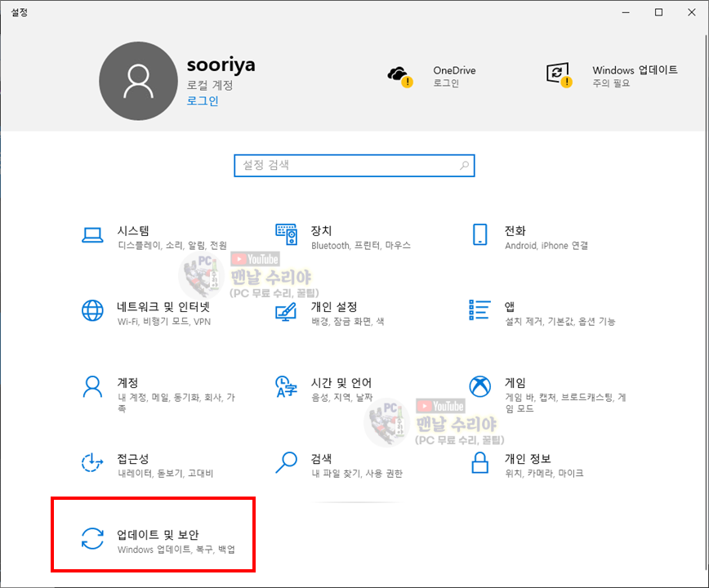Image resolution: width=709 pixels, height=588 pixels.
Task: Open the 업데이트 및 보안 sync arrows icon
Action: tap(92, 538)
